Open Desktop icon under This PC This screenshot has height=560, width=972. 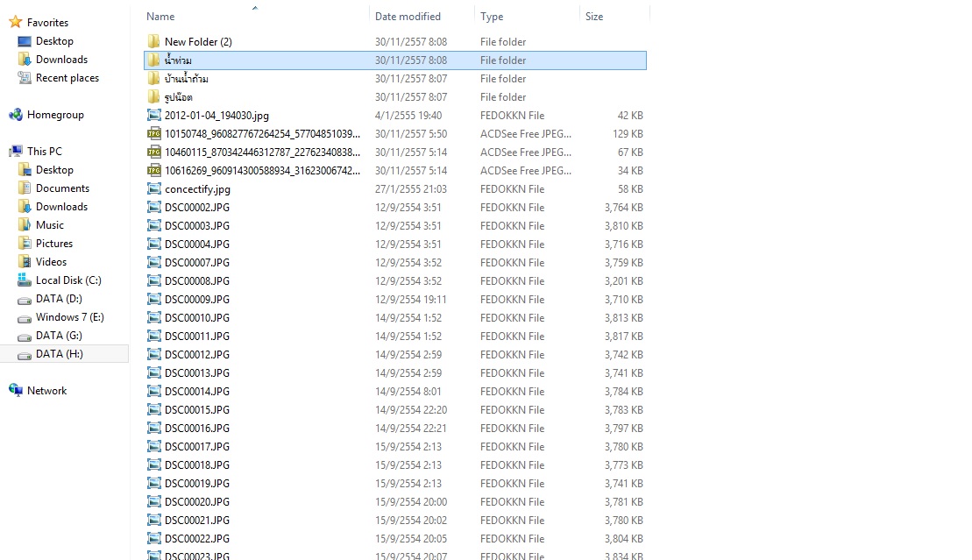pos(25,170)
